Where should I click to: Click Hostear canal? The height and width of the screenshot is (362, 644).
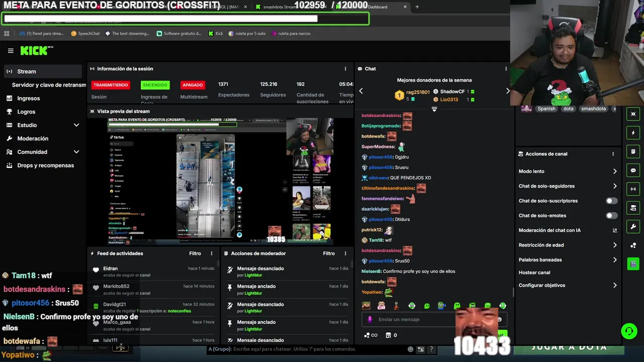pyautogui.click(x=534, y=273)
